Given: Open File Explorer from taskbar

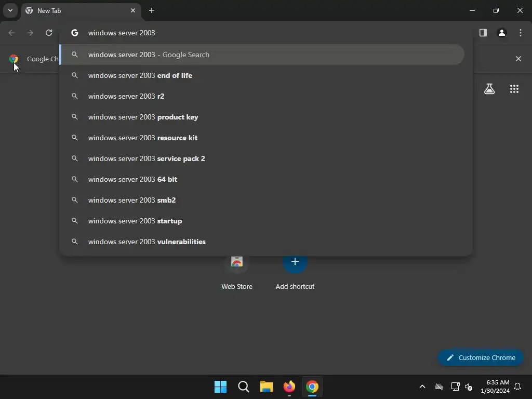Looking at the screenshot, I should (x=267, y=387).
